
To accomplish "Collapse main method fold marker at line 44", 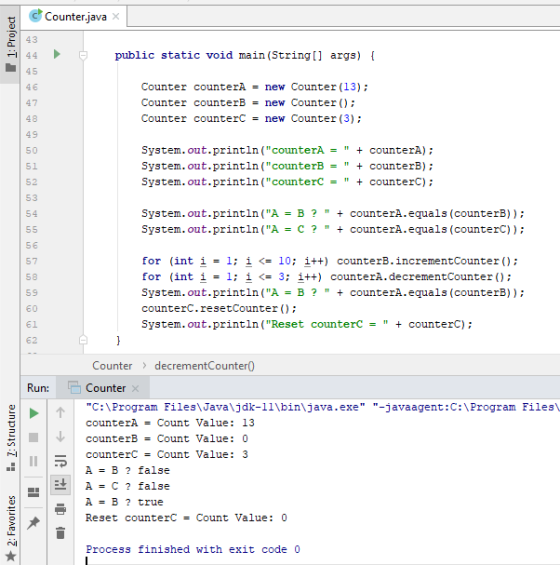I will 83,55.
